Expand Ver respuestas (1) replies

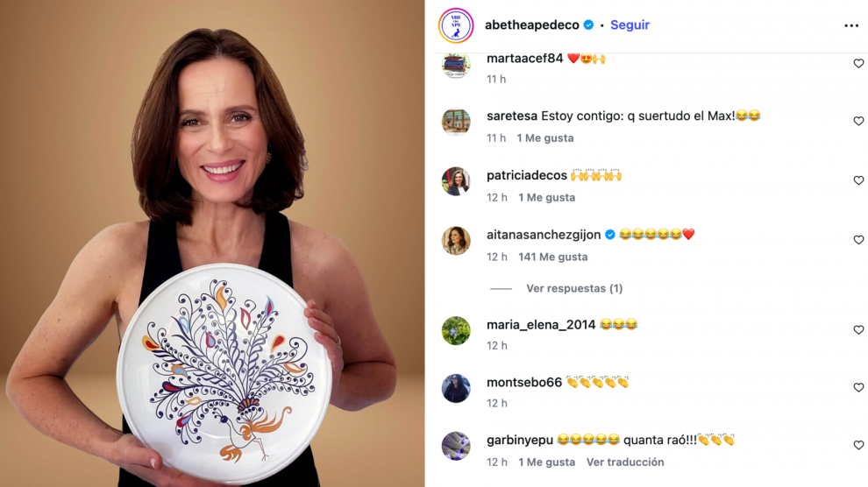(574, 288)
